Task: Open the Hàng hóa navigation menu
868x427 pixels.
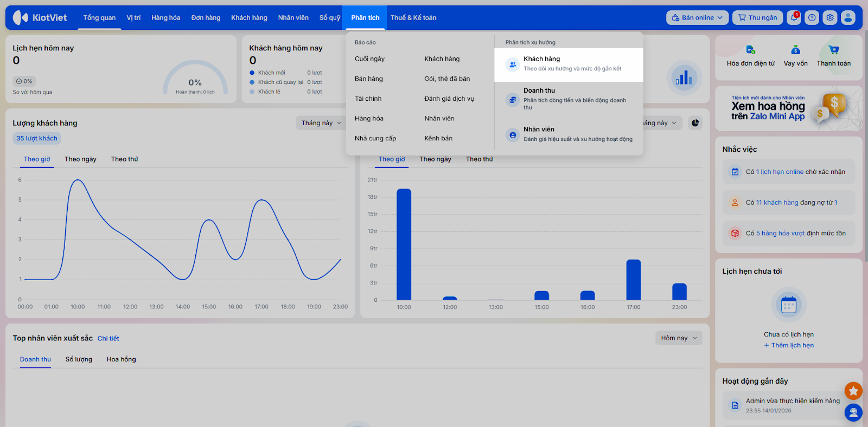Action: [x=165, y=18]
